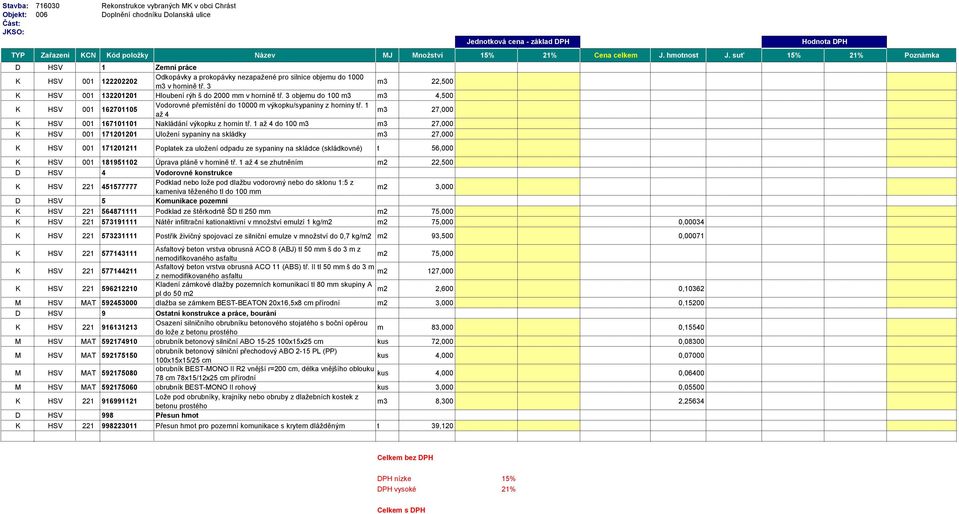The width and height of the screenshot is (959, 514).
Task: Click quantity value 93,500
Action: pyautogui.click(x=442, y=236)
